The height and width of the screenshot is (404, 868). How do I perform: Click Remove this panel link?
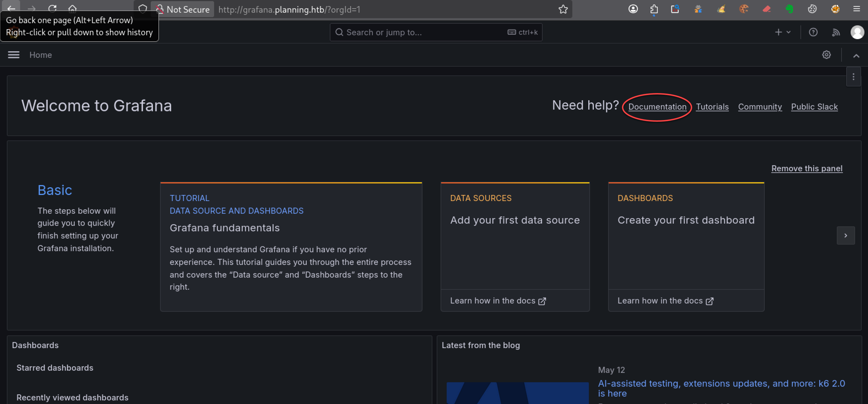click(x=807, y=168)
